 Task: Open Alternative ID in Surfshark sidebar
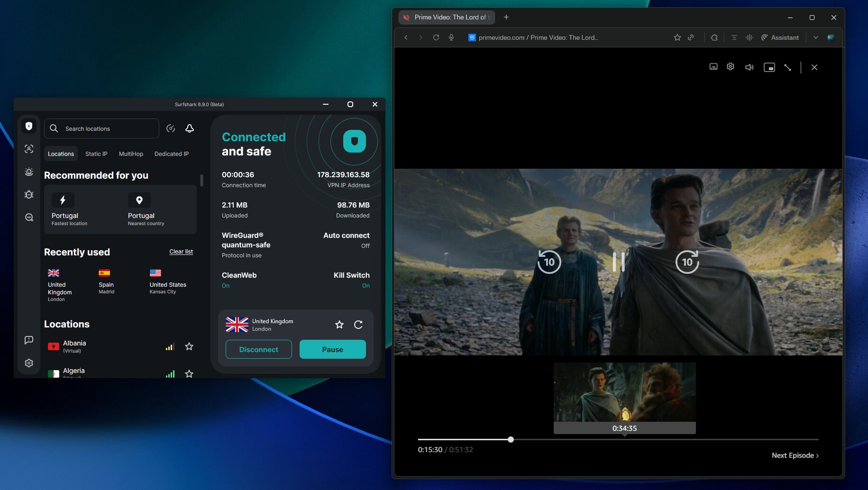coord(29,149)
